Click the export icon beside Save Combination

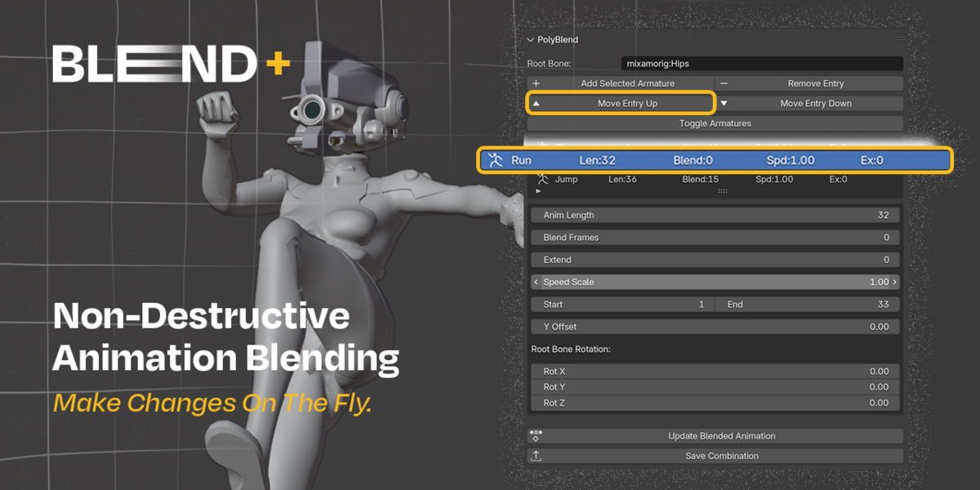click(536, 456)
